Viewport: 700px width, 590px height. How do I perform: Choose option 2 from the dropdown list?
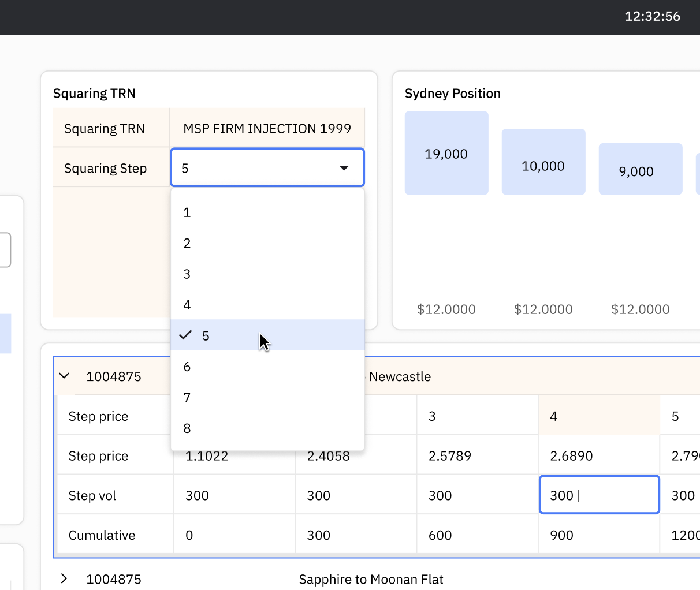[267, 243]
